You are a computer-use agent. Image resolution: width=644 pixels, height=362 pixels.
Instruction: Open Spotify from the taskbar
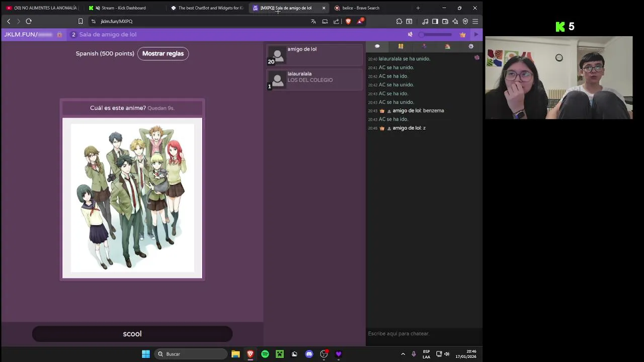pos(265,354)
